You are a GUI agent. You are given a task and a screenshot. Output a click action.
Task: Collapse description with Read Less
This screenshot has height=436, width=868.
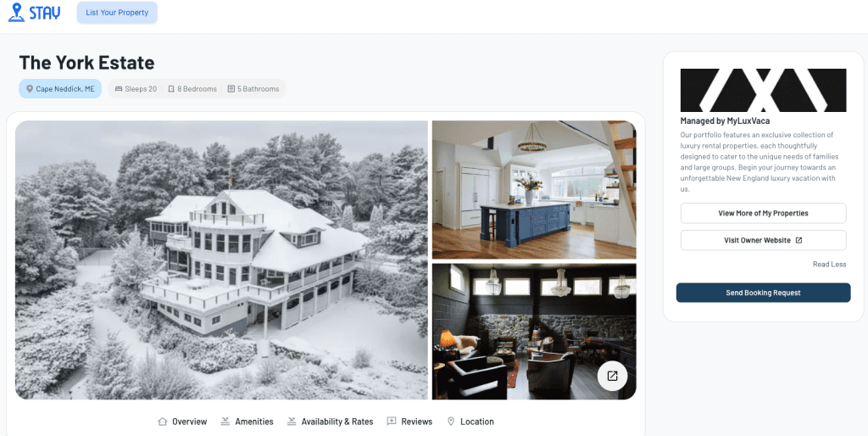pyautogui.click(x=829, y=265)
